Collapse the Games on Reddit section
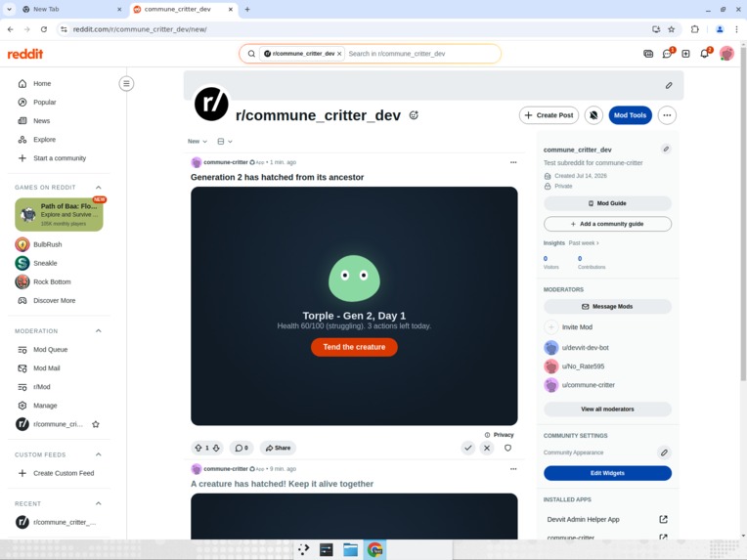This screenshot has height=560, width=747. click(98, 187)
